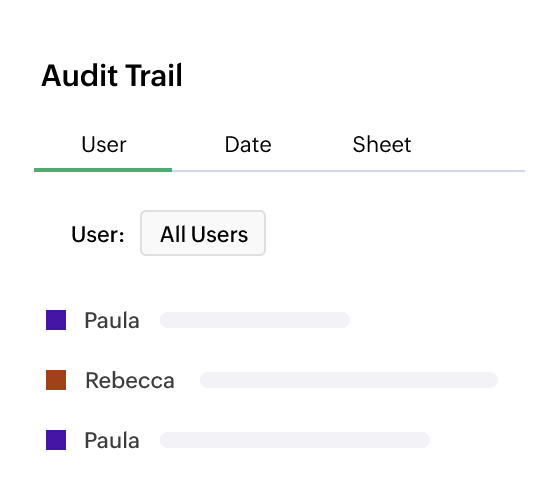Screen dimensions: 560x500
Task: Click the "User:" filter label
Action: [x=98, y=234]
